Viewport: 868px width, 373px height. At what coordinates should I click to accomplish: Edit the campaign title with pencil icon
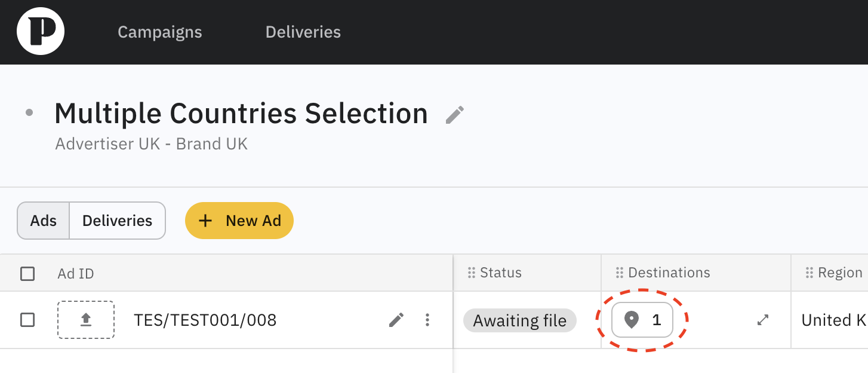[x=455, y=115]
